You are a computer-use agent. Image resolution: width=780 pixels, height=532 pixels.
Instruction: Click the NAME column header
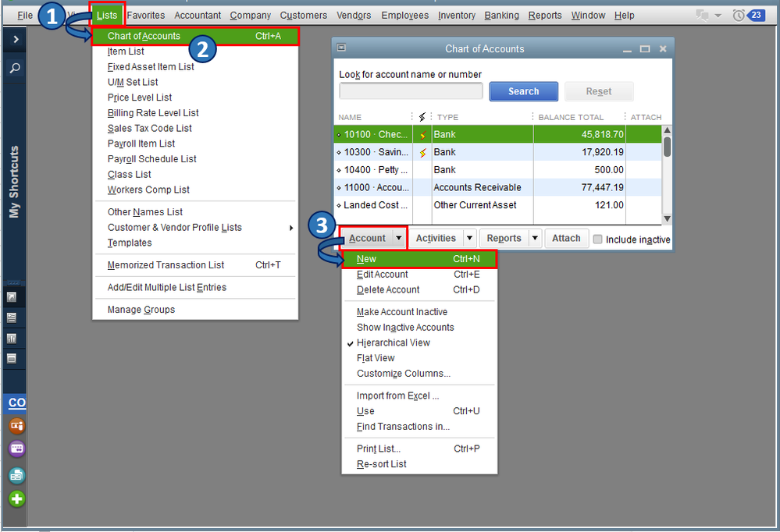pyautogui.click(x=350, y=117)
